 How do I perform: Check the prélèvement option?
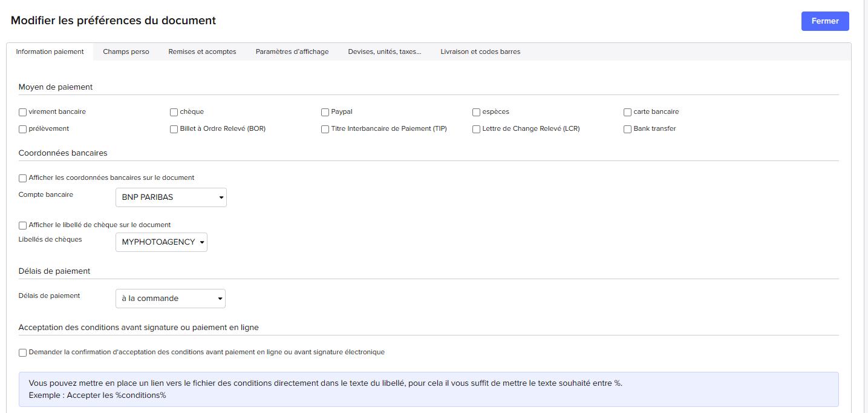(23, 129)
